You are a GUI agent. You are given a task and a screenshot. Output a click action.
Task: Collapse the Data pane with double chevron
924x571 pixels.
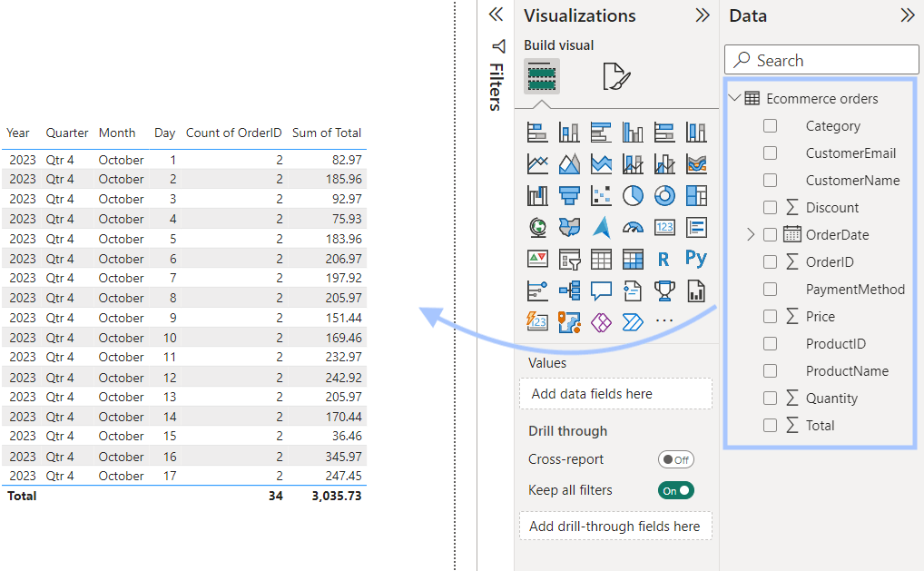point(908,15)
